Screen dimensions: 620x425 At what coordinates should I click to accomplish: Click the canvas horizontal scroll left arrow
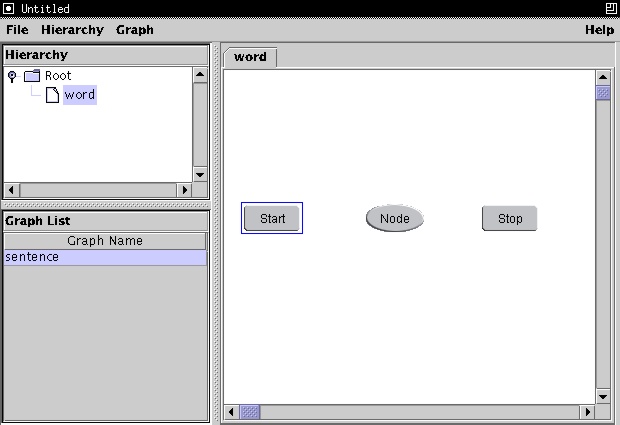231,412
